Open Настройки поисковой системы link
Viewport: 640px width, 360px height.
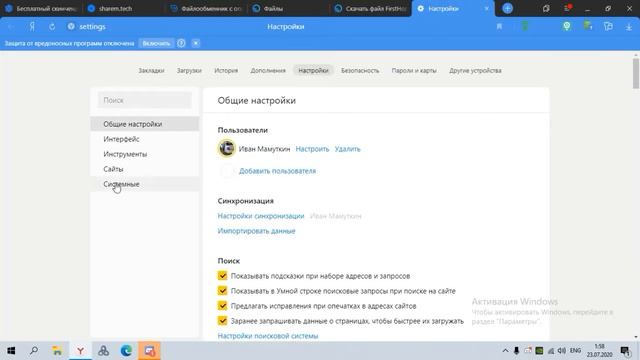(268, 336)
